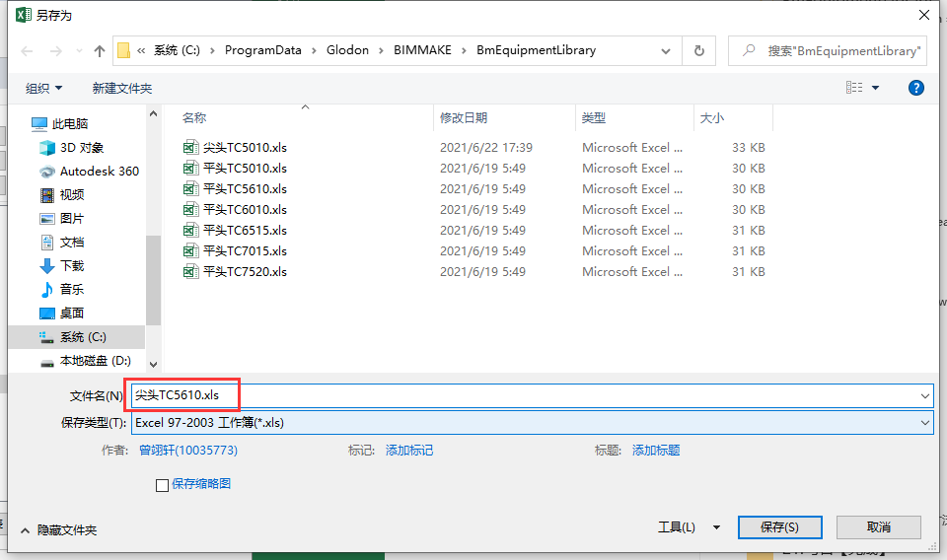The image size is (947, 560).
Task: Change view layout icon
Action: coord(854,88)
